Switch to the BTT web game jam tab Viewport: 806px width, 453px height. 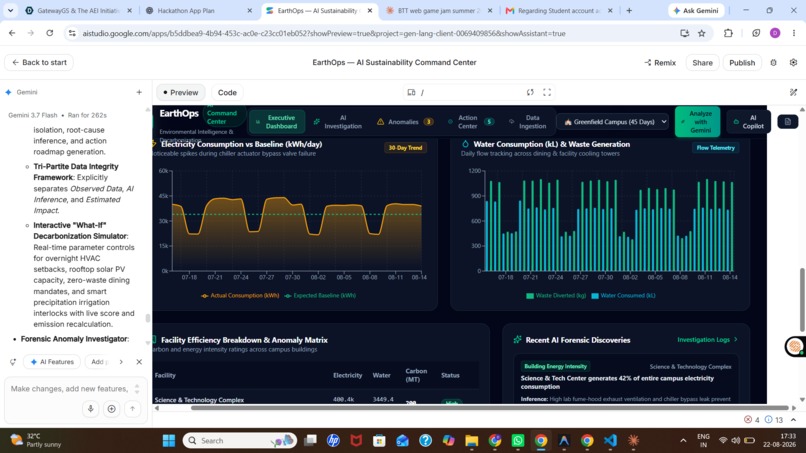pyautogui.click(x=438, y=10)
